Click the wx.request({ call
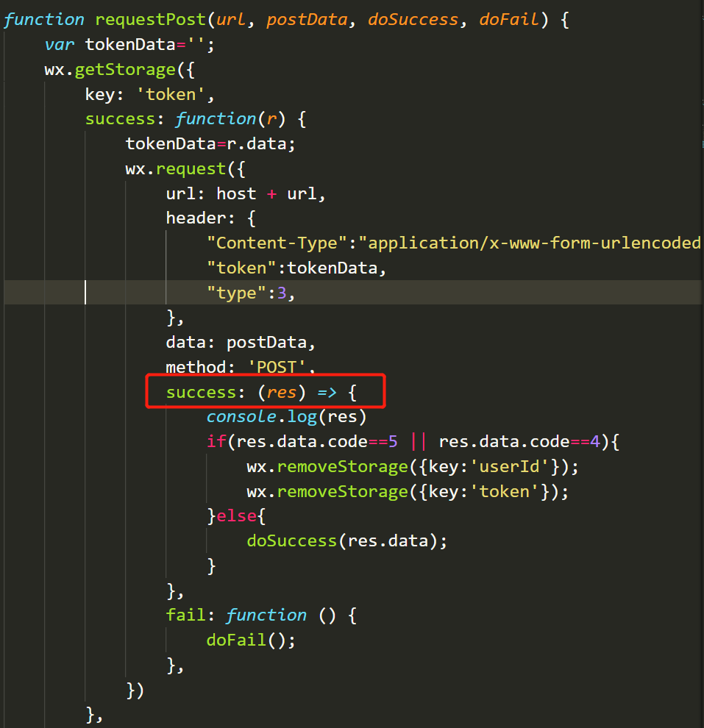704x728 pixels. pos(185,169)
